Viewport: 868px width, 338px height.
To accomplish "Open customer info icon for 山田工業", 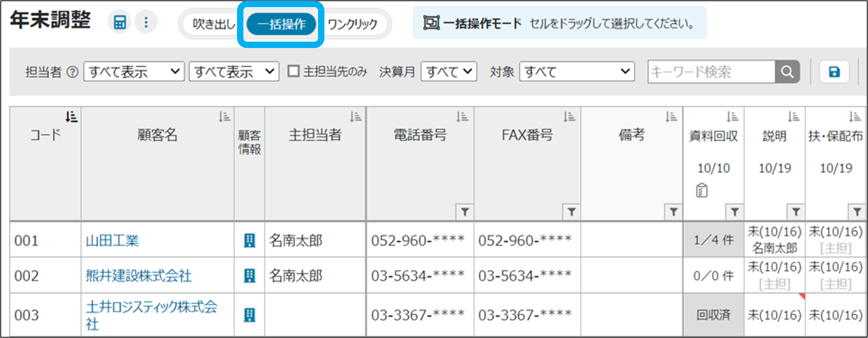I will (249, 240).
